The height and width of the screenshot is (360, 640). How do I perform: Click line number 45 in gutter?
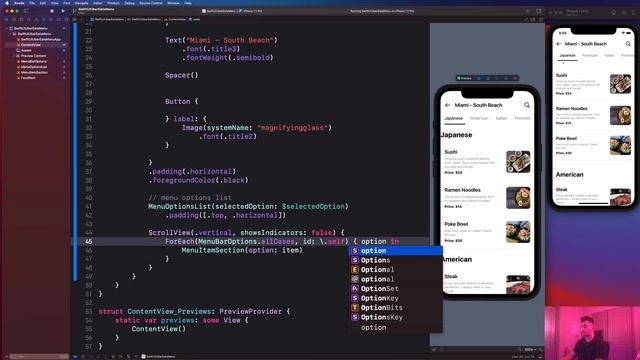coord(88,242)
